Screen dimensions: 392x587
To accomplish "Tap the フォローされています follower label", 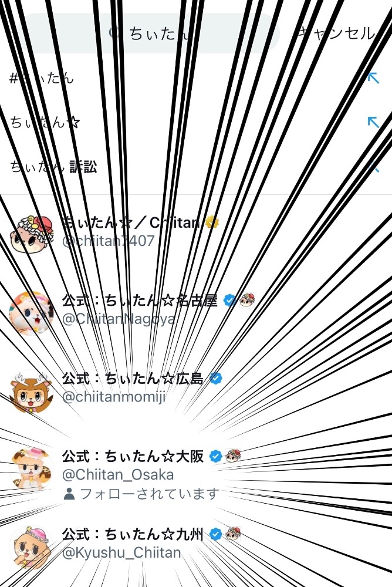I will coord(141,494).
